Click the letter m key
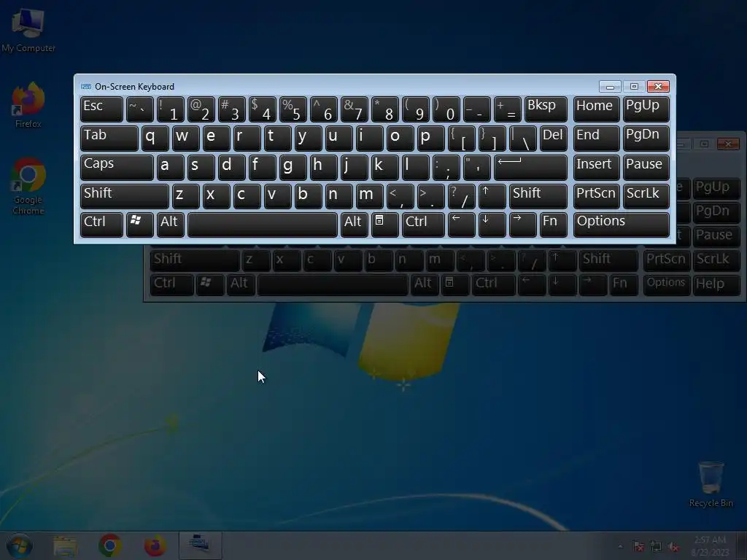This screenshot has width=747, height=560. click(369, 196)
